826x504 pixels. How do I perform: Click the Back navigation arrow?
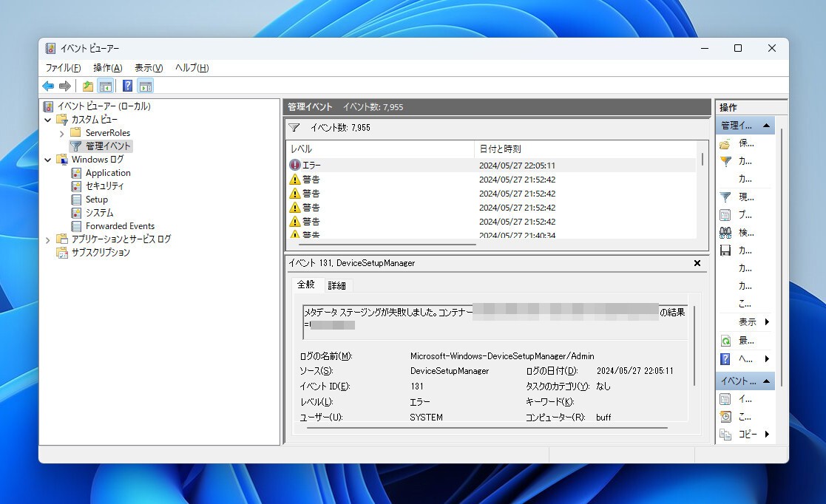pyautogui.click(x=47, y=86)
